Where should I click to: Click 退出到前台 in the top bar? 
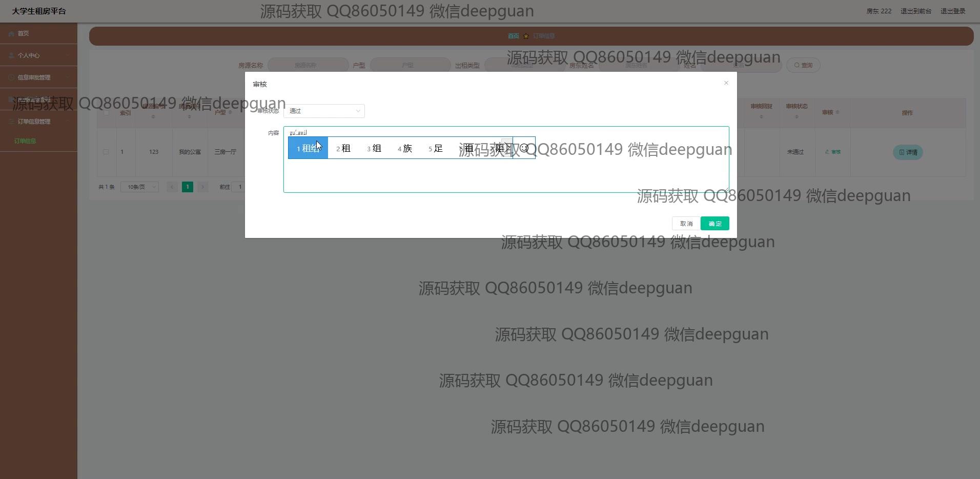pyautogui.click(x=916, y=11)
